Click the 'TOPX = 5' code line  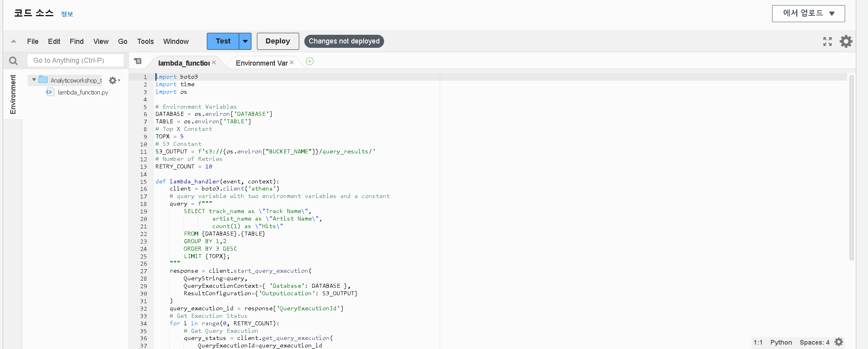(169, 136)
